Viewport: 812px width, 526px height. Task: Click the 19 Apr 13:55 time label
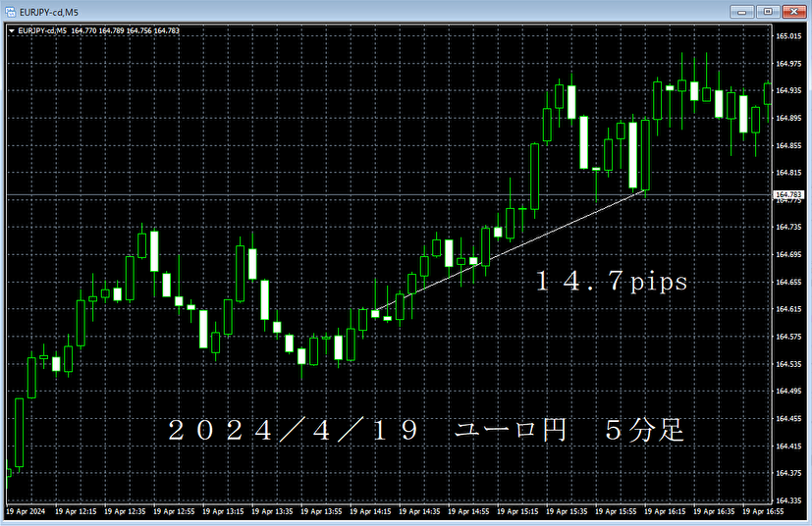pyautogui.click(x=321, y=511)
